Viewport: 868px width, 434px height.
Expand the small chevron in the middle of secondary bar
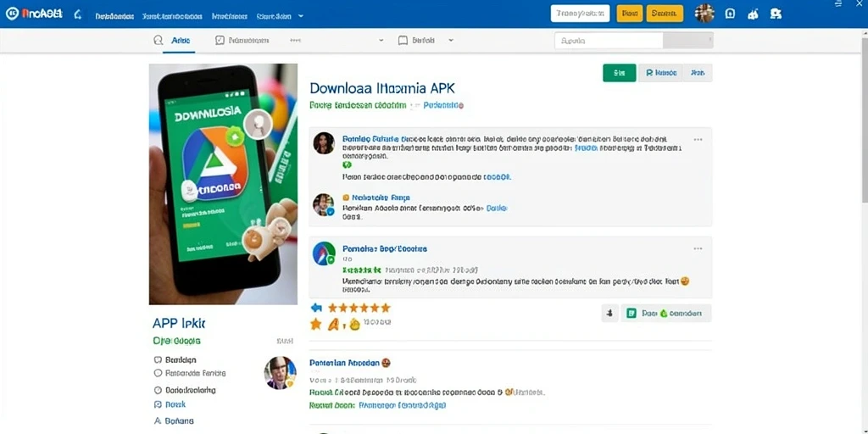381,41
